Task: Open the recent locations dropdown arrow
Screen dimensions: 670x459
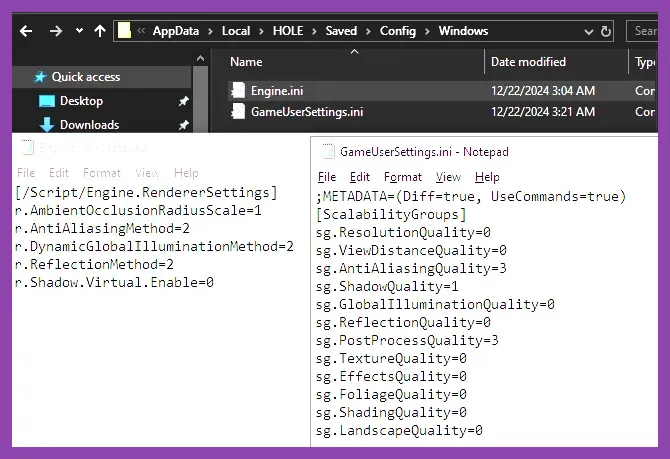Action: 79,31
